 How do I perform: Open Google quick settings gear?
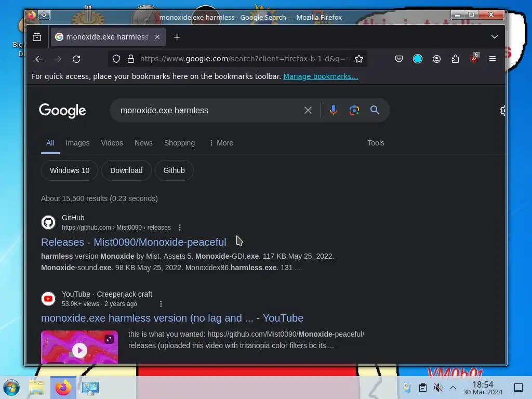click(502, 111)
